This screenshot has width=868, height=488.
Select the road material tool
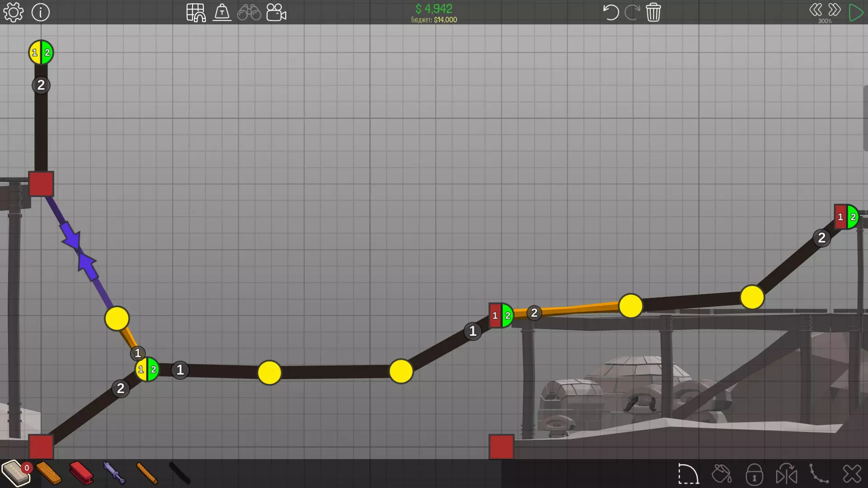(x=16, y=473)
